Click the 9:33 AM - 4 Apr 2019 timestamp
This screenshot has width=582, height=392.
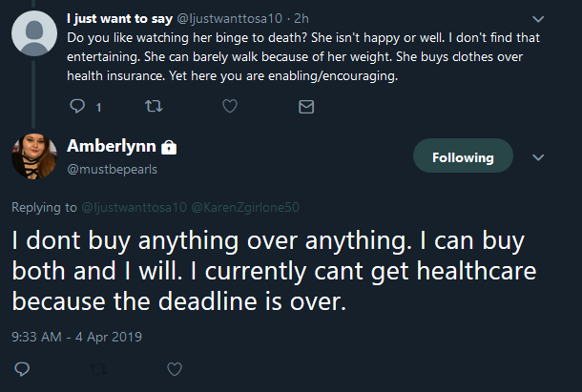[77, 337]
